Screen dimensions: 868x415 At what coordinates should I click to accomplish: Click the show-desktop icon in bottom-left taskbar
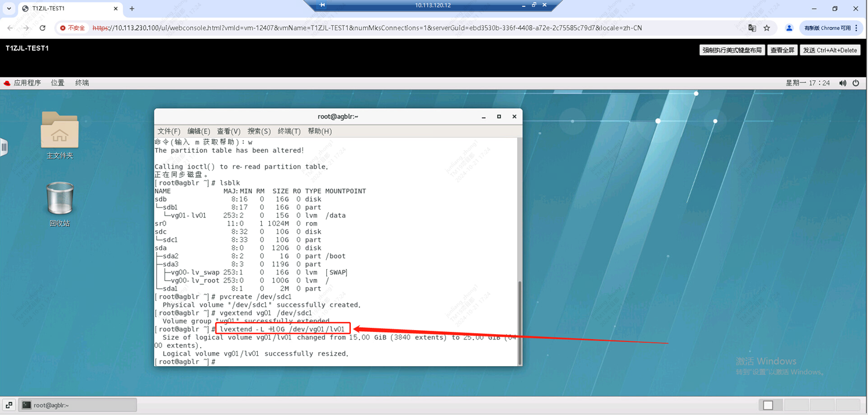9,405
